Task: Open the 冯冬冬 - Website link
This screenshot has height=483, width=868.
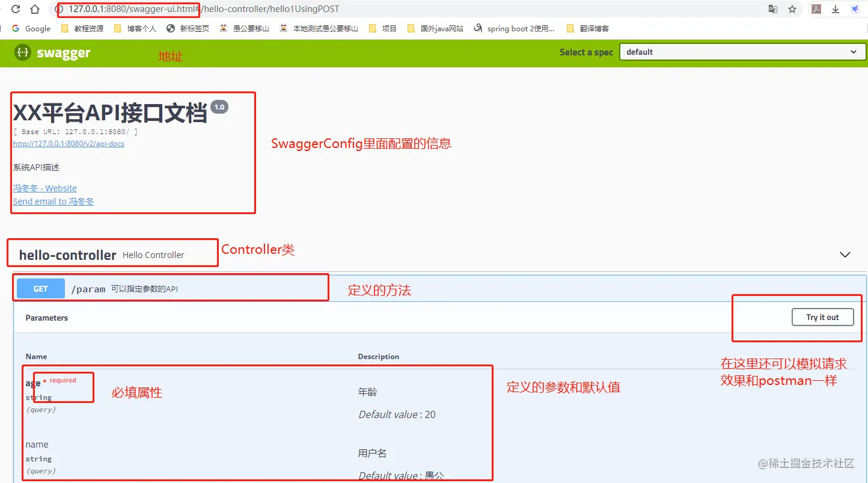Action: (x=45, y=188)
